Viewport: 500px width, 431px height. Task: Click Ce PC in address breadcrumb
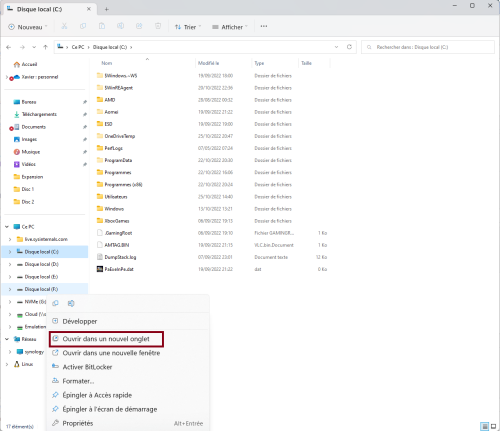coord(78,47)
